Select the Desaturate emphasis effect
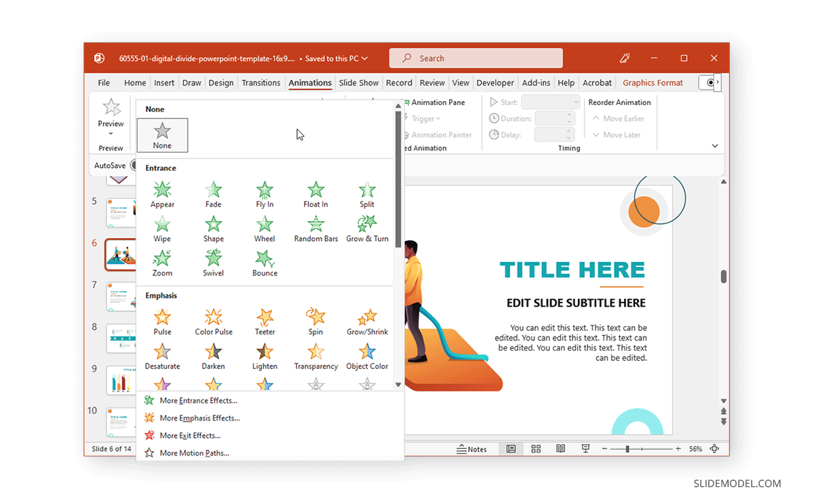 coord(162,355)
